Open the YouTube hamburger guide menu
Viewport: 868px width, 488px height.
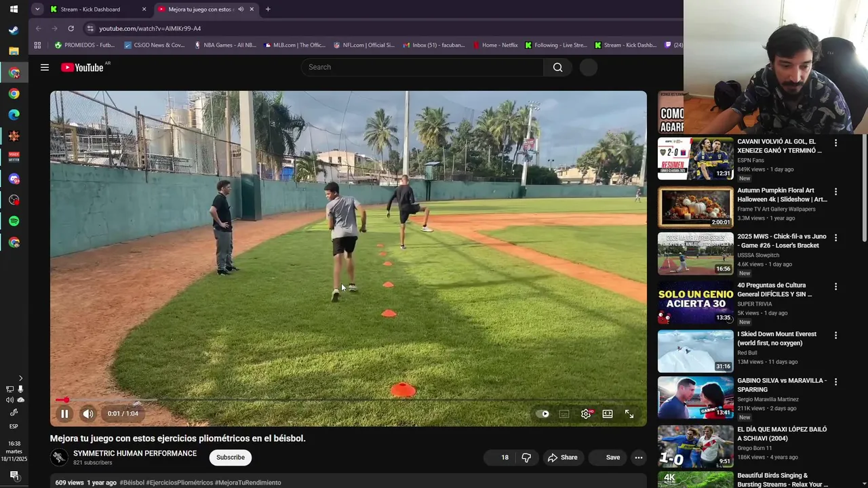coord(45,67)
